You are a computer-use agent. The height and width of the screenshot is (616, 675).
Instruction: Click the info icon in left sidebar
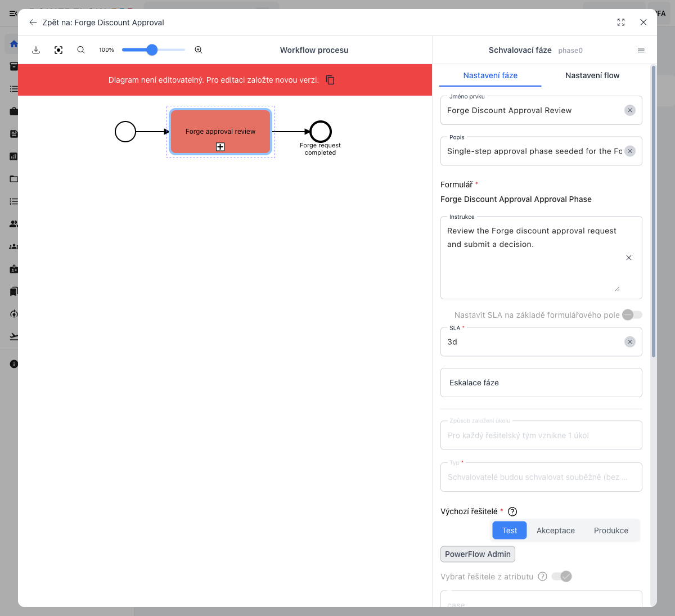(14, 364)
